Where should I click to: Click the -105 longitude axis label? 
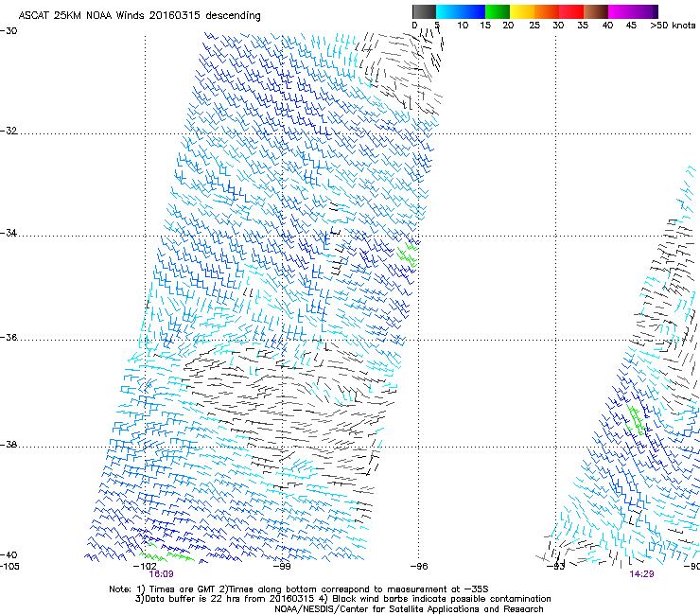9,566
